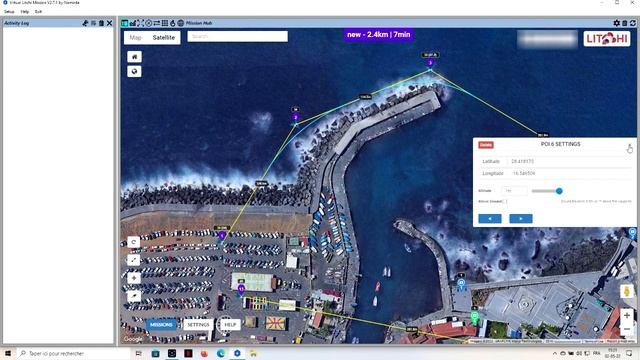Click the globe icon in the Mission Hub toolbar
The image size is (640, 360).
click(180, 23)
